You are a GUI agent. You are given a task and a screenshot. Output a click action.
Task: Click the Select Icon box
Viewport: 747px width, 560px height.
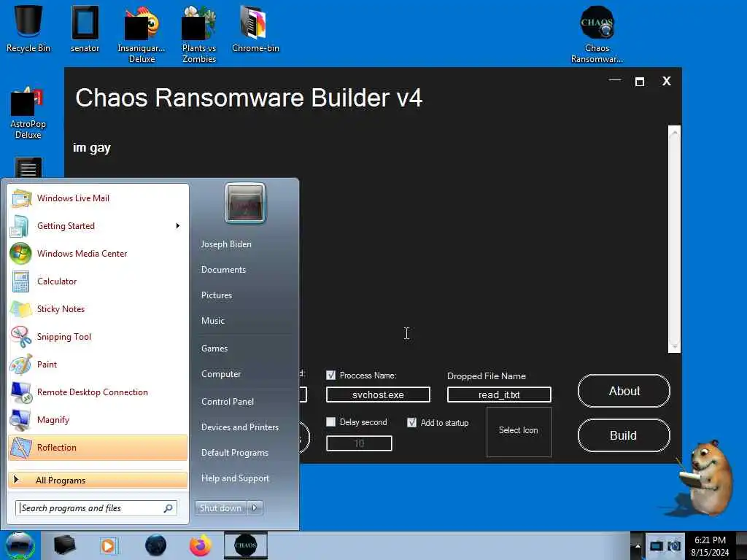click(519, 432)
